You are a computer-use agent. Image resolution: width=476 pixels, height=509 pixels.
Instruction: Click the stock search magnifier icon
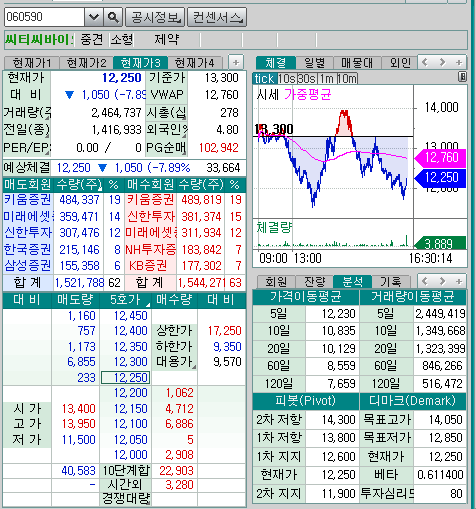coord(113,17)
